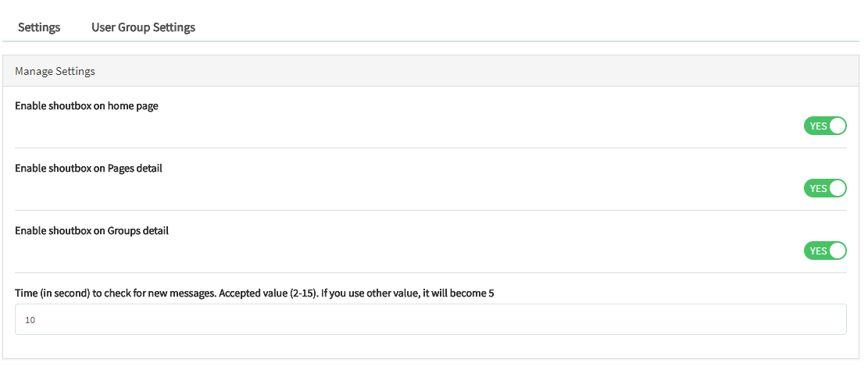Click the white knob on Groups detail toggle
This screenshot has width=868, height=384.
838,251
